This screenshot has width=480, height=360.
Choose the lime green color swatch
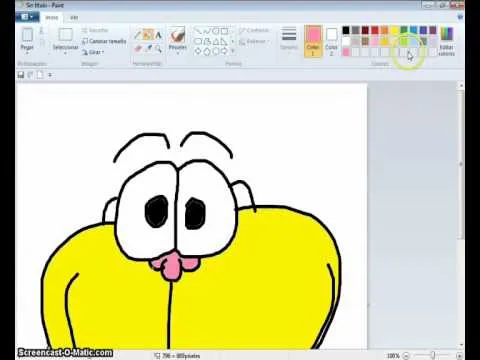[x=404, y=41]
